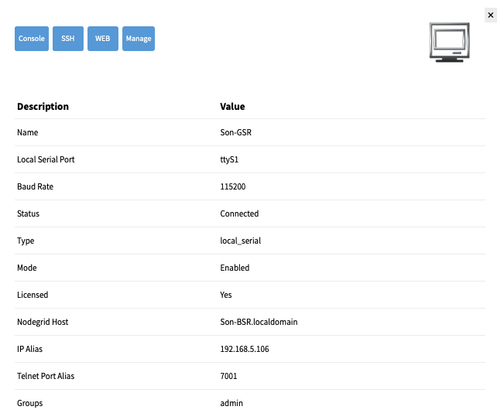Launch the SSH connection button

click(68, 39)
